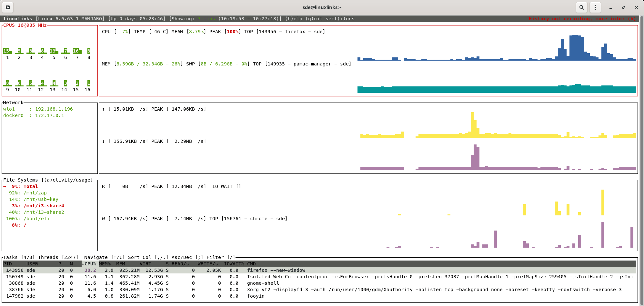Image resolution: width=644 pixels, height=306 pixels.
Task: Click the 38.2 CPU% value for firefox
Action: pyautogui.click(x=90, y=270)
